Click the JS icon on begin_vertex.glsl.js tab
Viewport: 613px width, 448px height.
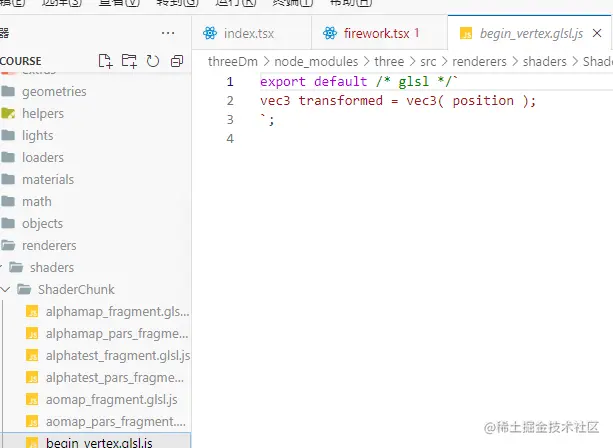coord(466,34)
